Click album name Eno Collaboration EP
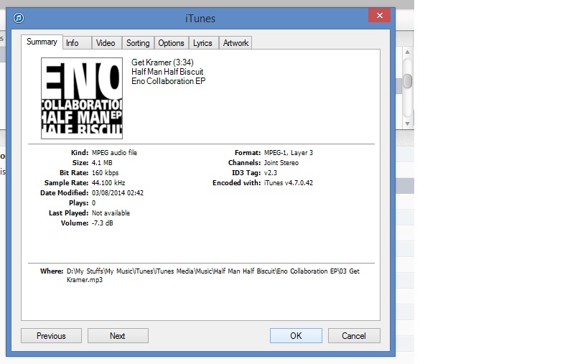 pos(169,81)
